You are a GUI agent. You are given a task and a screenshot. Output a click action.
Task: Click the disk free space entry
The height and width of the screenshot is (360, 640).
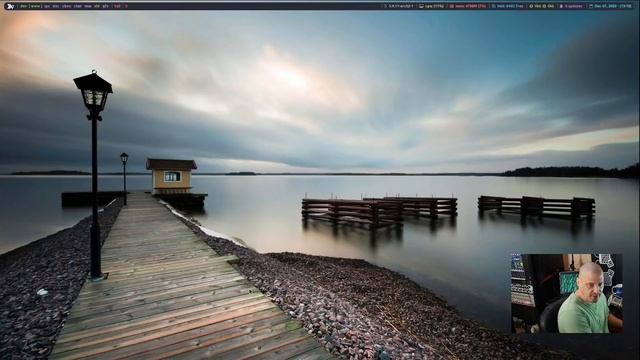pos(507,6)
